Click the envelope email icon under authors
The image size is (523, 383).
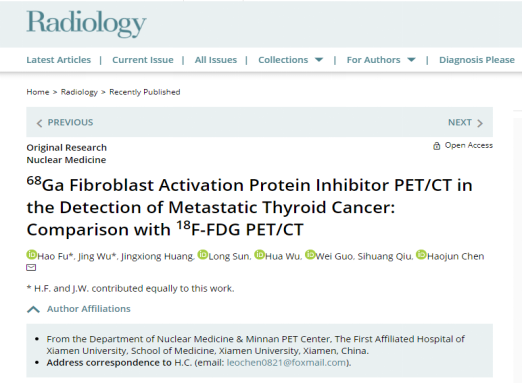coord(31,268)
